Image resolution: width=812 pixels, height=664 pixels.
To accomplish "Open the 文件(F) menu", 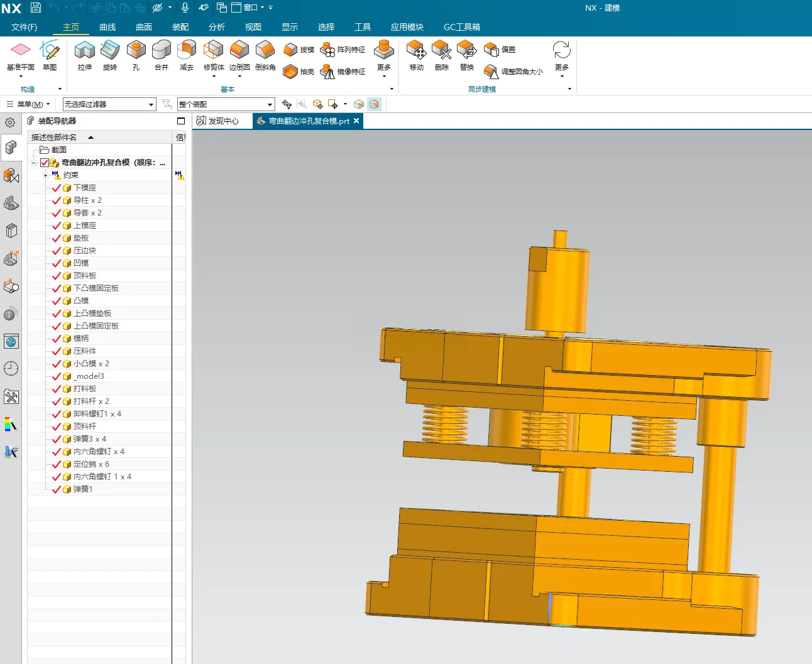I will 24,27.
